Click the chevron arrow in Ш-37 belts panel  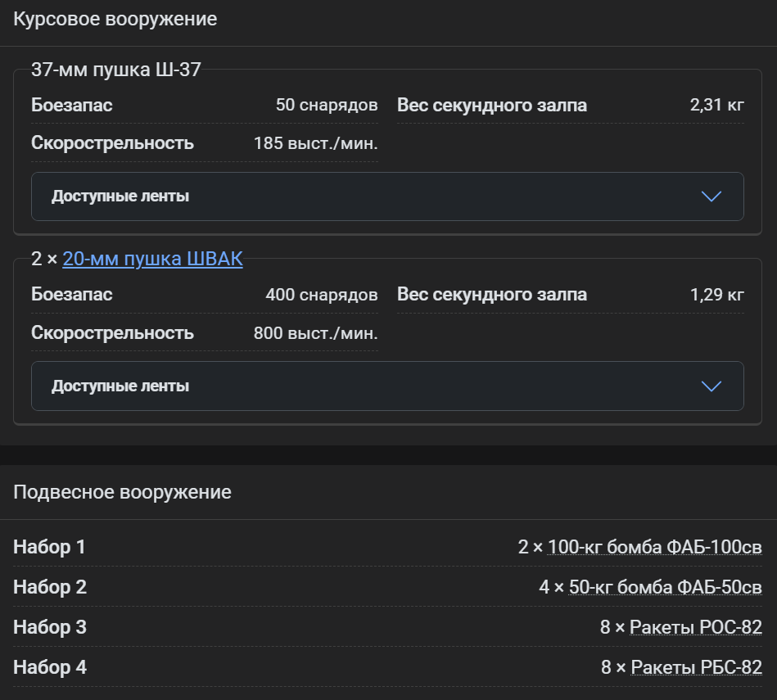[711, 196]
